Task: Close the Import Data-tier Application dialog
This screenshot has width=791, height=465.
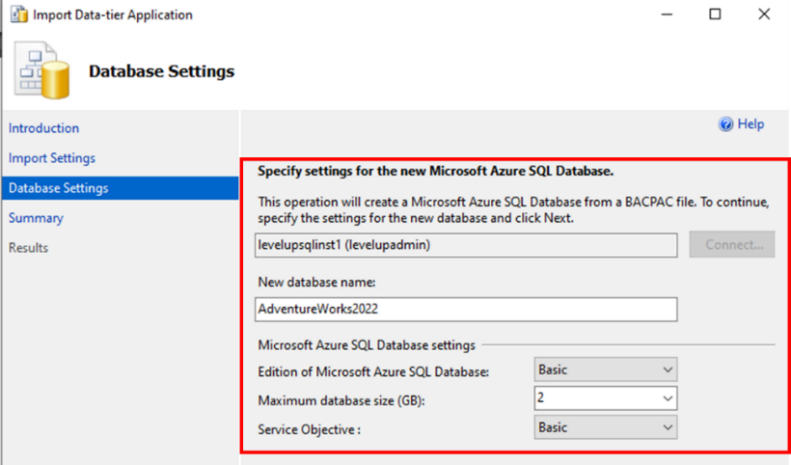Action: [762, 15]
